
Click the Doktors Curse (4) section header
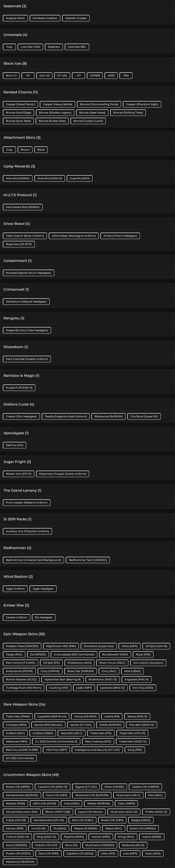(x=19, y=404)
